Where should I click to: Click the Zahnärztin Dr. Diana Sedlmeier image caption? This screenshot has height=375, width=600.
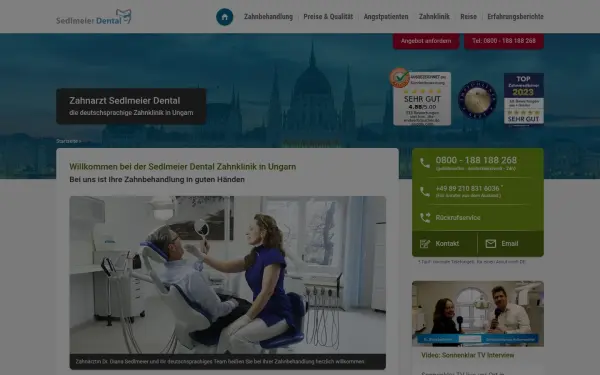(x=220, y=362)
